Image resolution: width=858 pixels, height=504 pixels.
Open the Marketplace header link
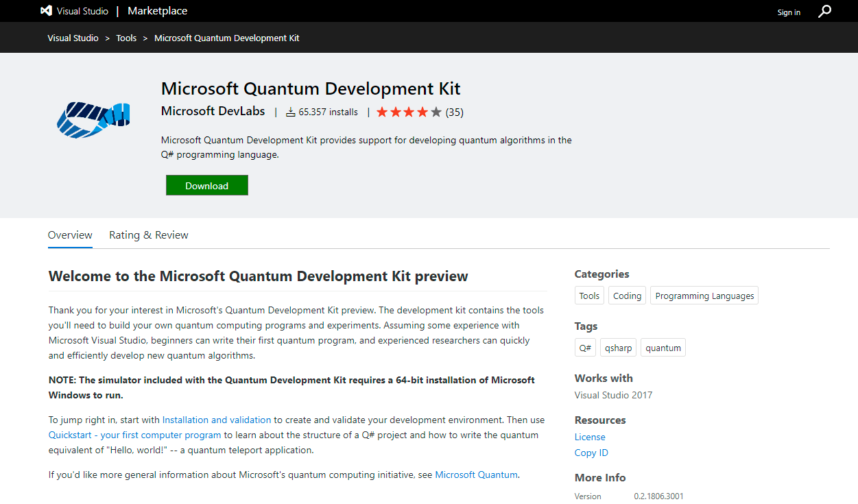coord(157,11)
